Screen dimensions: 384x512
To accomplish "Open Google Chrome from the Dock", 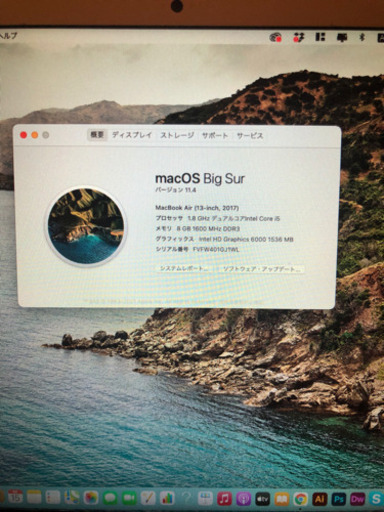I will point(300,499).
